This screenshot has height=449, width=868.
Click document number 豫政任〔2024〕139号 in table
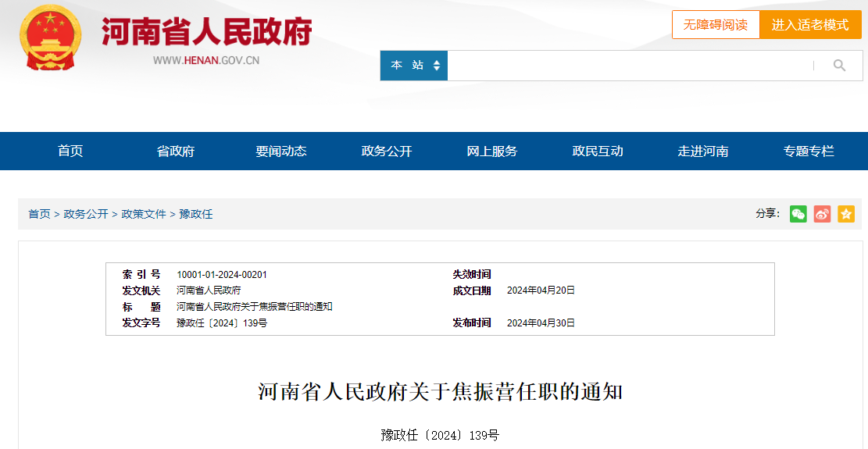pyautogui.click(x=222, y=323)
